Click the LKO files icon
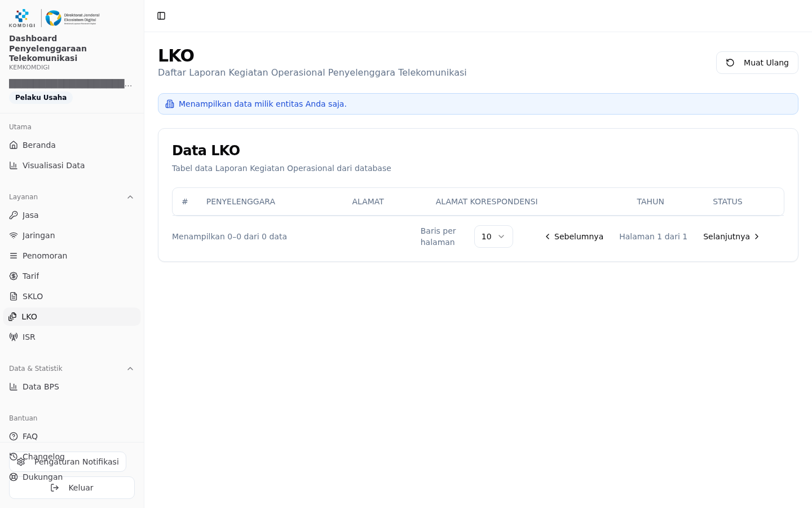 pyautogui.click(x=12, y=317)
